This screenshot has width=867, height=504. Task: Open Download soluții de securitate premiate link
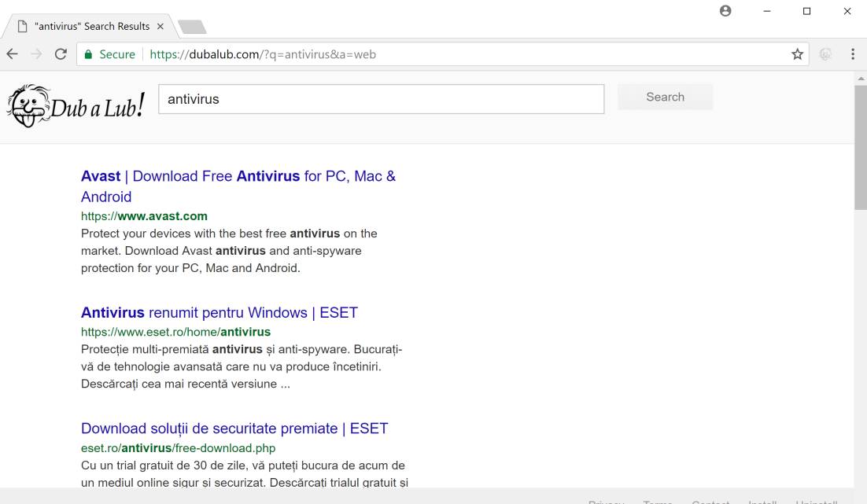click(234, 429)
